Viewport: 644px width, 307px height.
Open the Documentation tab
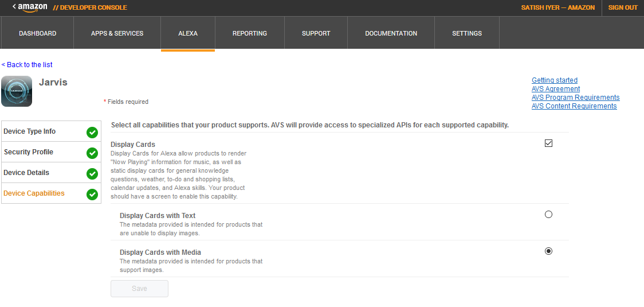click(x=391, y=33)
